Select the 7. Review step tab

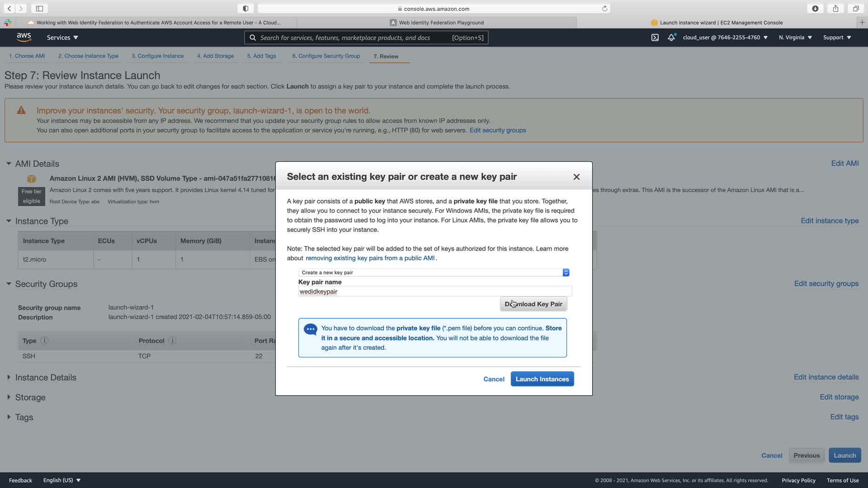point(386,57)
